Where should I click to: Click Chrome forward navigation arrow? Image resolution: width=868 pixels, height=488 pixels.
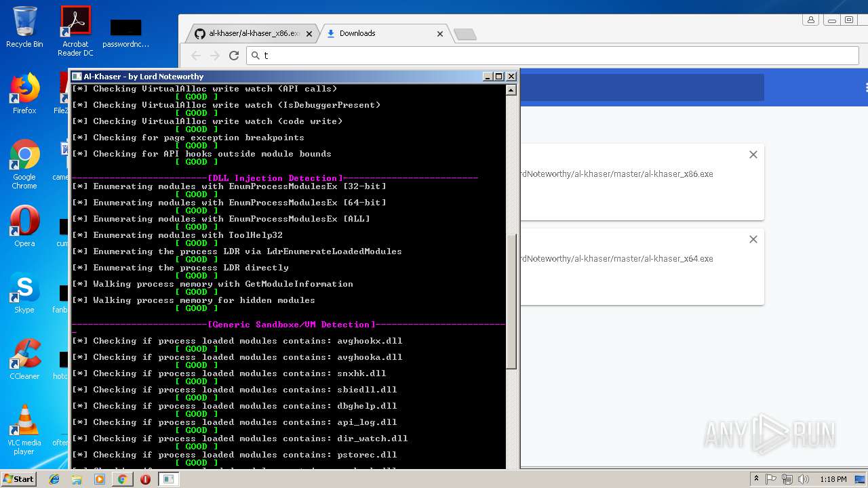coord(215,56)
